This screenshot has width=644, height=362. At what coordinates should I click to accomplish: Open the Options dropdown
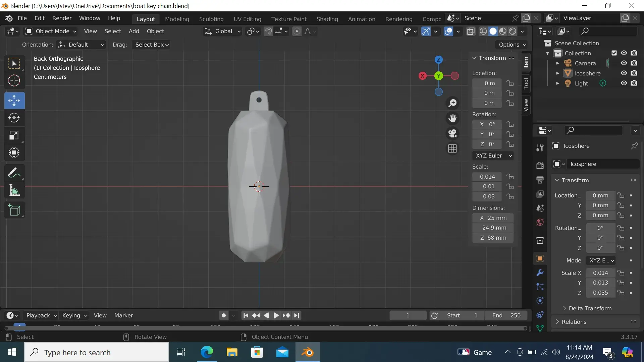pos(512,45)
